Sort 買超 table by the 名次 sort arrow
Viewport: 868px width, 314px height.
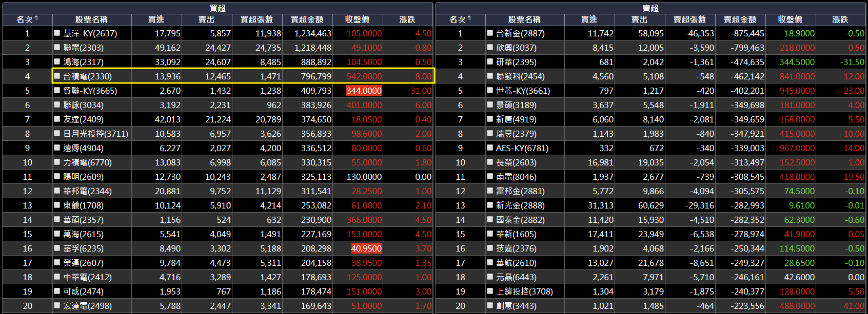[x=36, y=19]
